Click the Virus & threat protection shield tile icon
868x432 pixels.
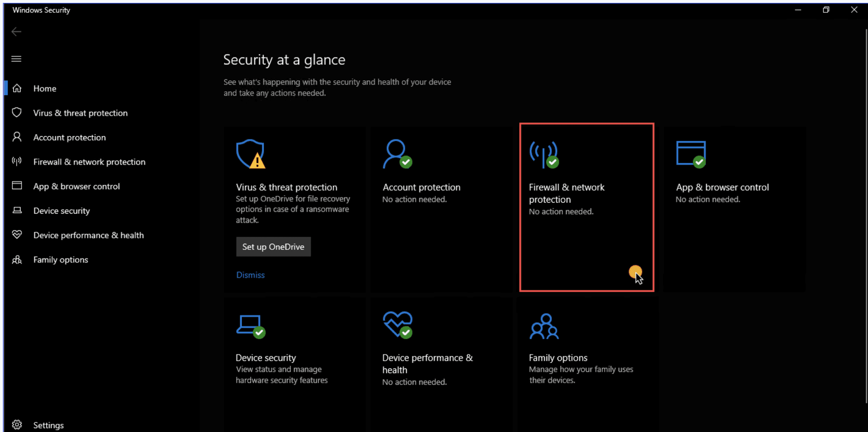(250, 154)
